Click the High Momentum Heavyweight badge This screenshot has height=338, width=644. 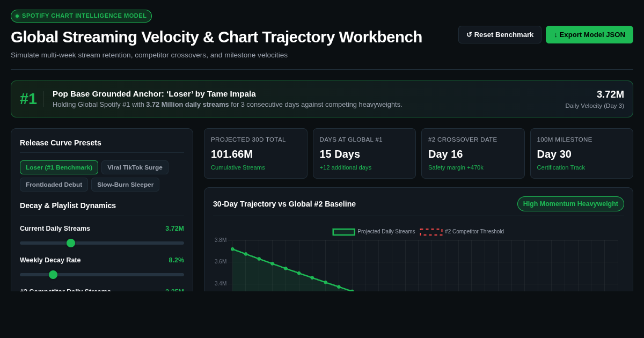tap(570, 204)
